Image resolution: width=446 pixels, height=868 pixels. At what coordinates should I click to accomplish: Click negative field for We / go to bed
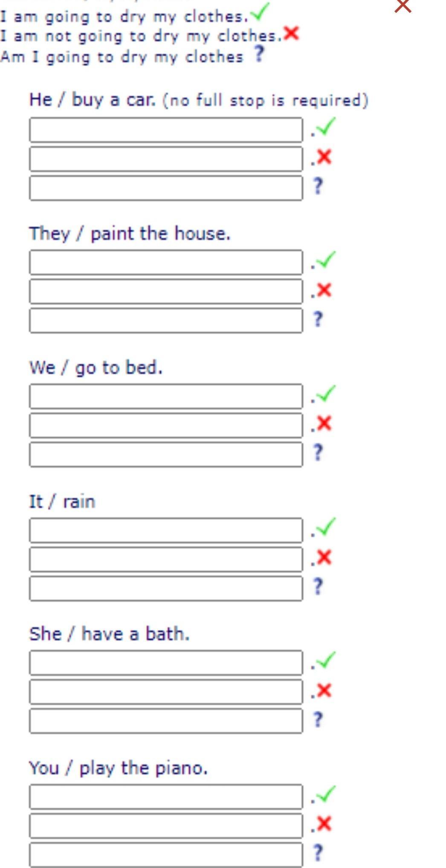166,425
